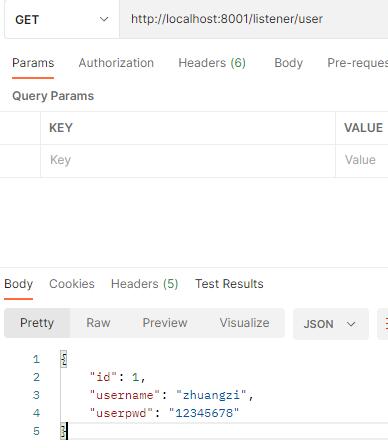This screenshot has height=448, width=388.
Task: Open the response Cookies tab
Action: tap(72, 284)
